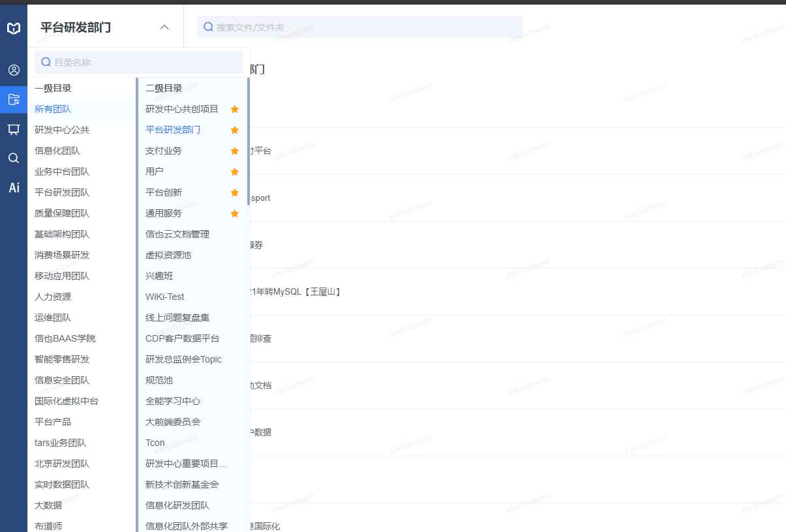Select 平台研发部门 in second-level list
Image resolution: width=786 pixels, height=532 pixels.
tap(173, 130)
